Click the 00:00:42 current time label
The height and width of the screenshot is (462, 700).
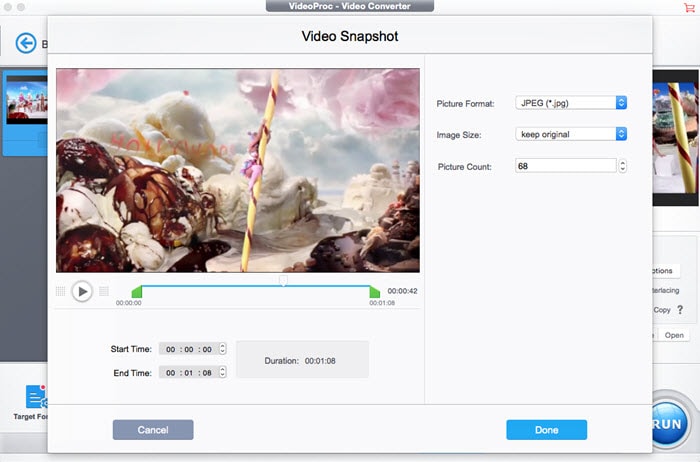pyautogui.click(x=402, y=291)
